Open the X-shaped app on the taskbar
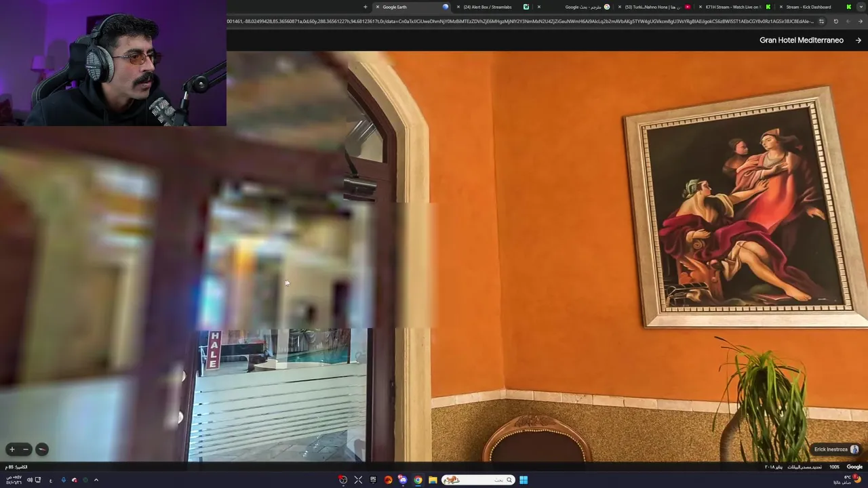 (358, 480)
